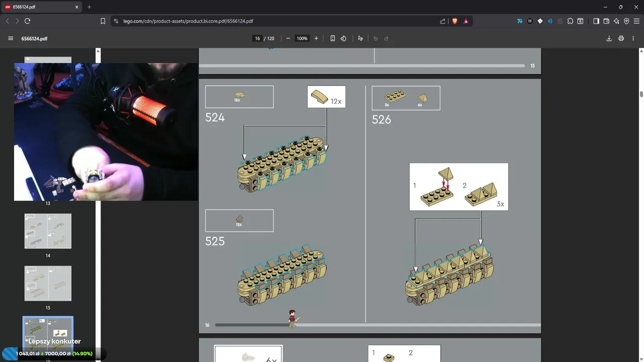Open the extensions puzzle menu
The image size is (644, 362).
pyautogui.click(x=570, y=21)
